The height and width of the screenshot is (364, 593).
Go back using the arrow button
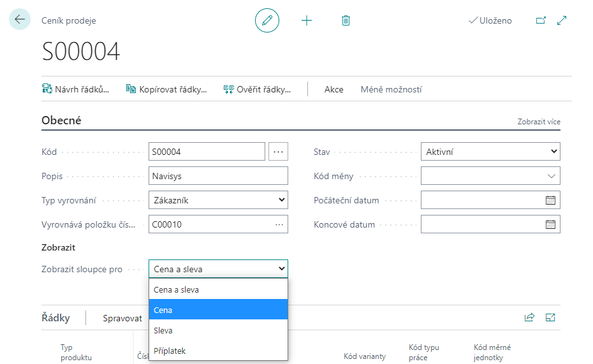[20, 19]
